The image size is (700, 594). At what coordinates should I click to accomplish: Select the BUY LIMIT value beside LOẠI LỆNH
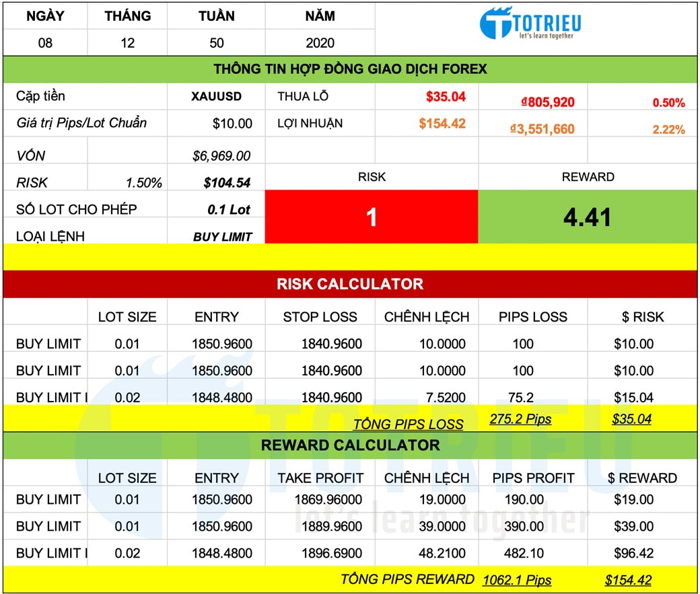(x=222, y=237)
